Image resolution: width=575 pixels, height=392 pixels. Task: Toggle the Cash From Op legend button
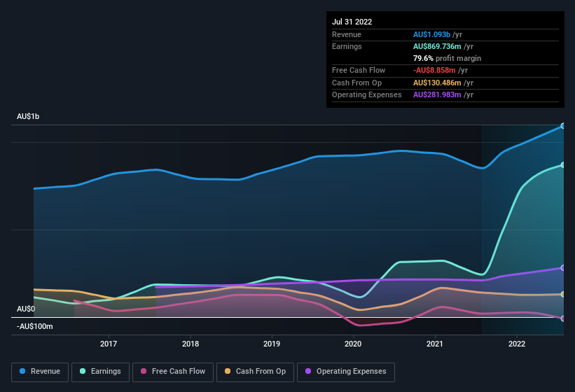255,372
